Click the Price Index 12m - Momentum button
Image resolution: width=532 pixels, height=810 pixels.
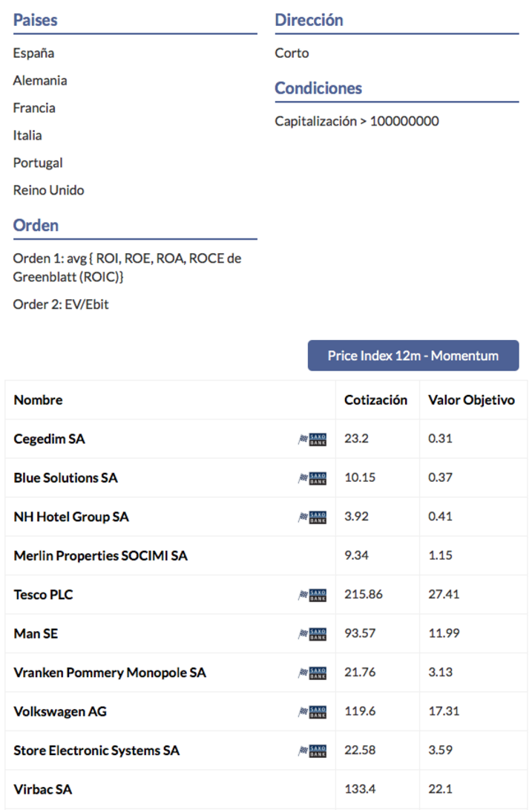[413, 356]
